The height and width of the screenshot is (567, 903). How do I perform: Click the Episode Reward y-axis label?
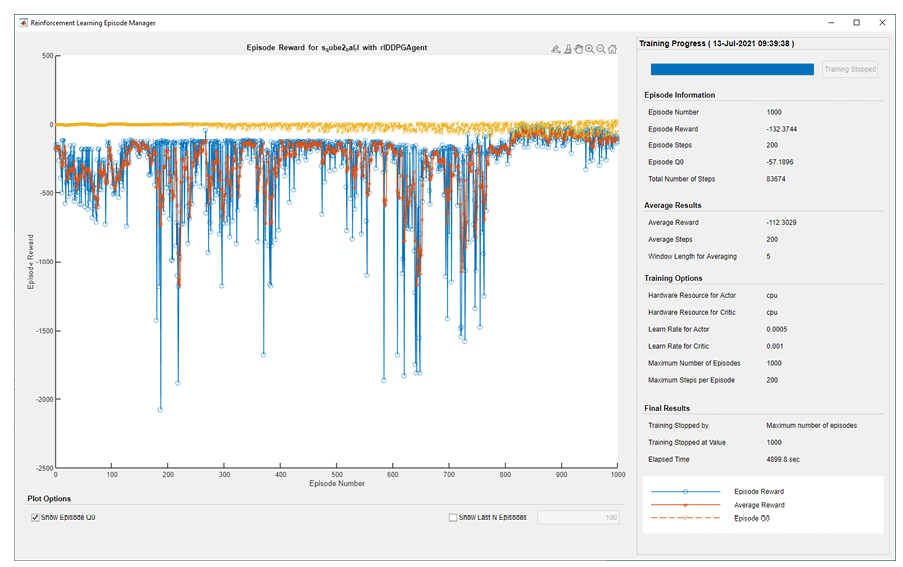[x=31, y=263]
